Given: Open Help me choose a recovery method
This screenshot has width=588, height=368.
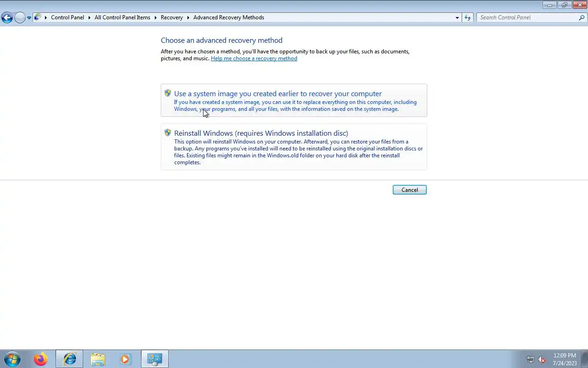Looking at the screenshot, I should (x=254, y=58).
